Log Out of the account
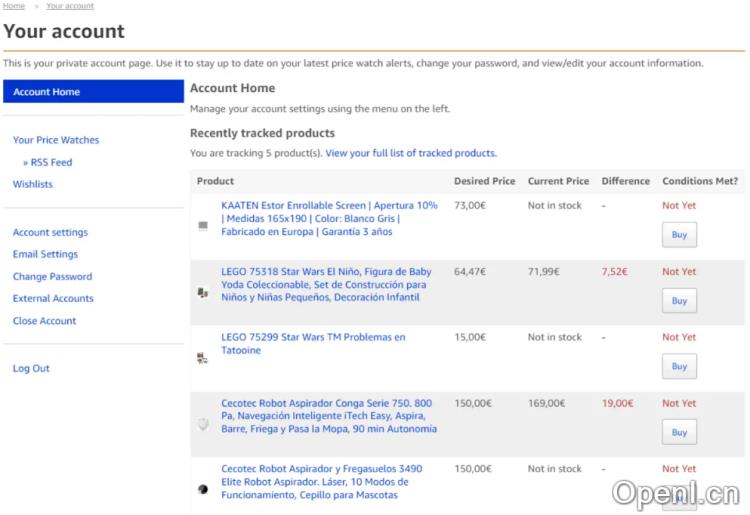 pyautogui.click(x=31, y=368)
